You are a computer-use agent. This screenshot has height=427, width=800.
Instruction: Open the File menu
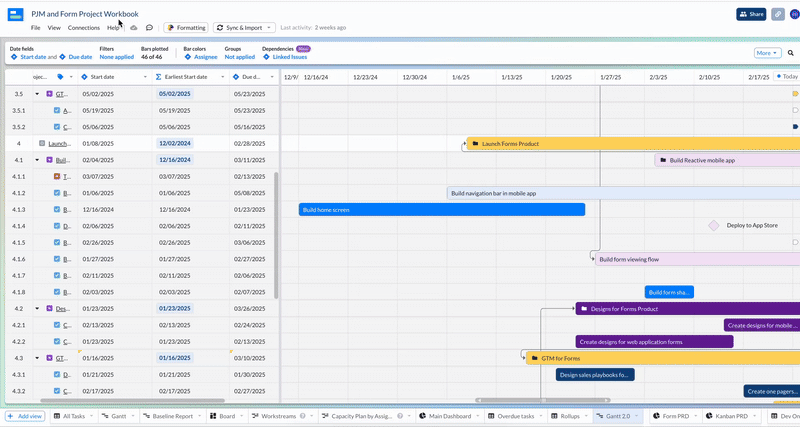[35, 28]
